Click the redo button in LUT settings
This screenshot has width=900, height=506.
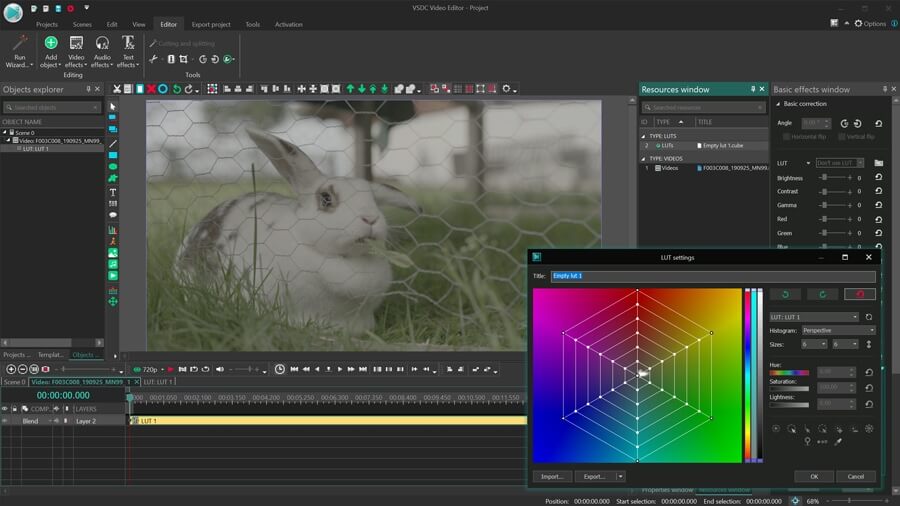click(823, 294)
